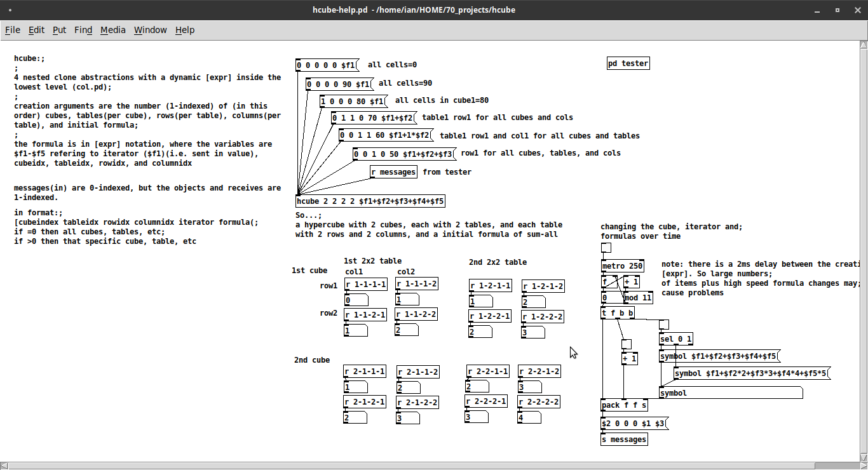Select the '+ 1' object beside the f object
Viewport: 868px width, 470px height.
coord(632,282)
